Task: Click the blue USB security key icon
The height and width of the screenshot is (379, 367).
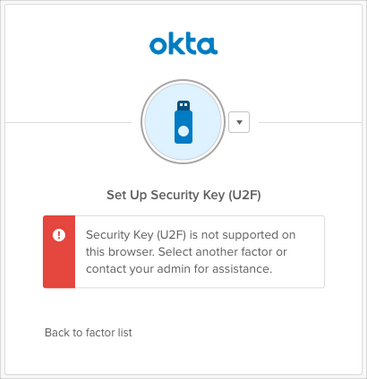Action: pyautogui.click(x=183, y=122)
